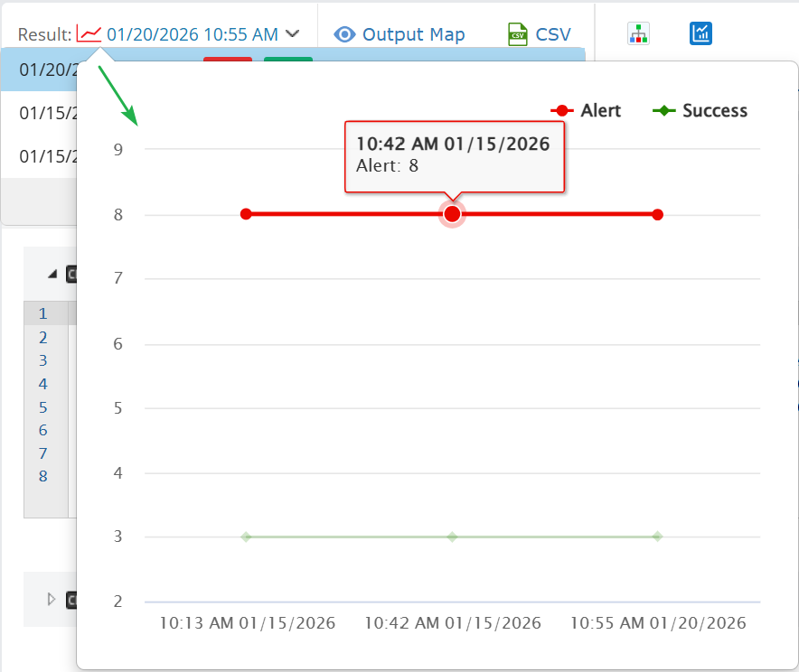Click x-axis label 10:42 AM 01/15/2026
The image size is (799, 672).
click(453, 623)
